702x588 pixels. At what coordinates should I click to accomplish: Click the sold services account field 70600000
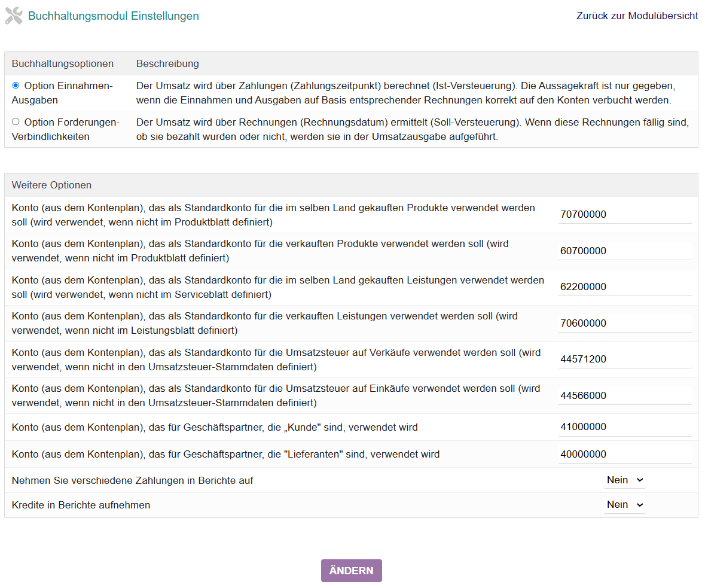(x=624, y=323)
